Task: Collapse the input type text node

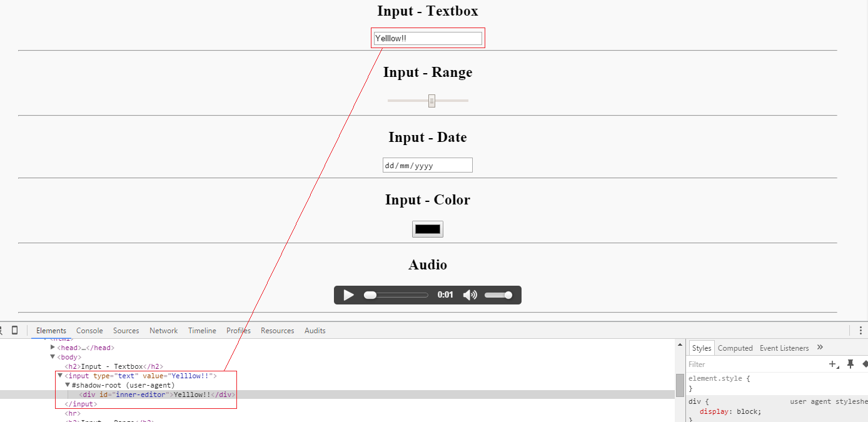Action: (60, 376)
